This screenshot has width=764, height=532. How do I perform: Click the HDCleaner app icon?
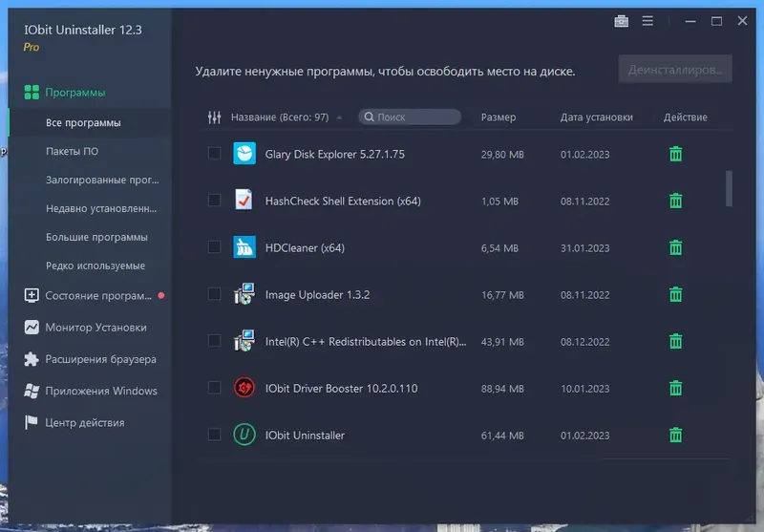244,247
